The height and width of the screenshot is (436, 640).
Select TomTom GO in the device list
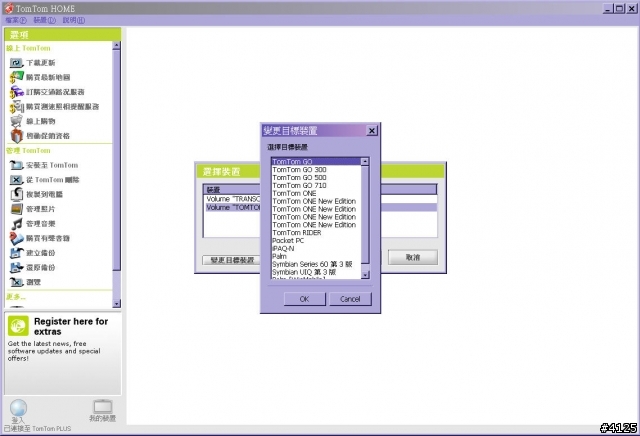[316, 162]
